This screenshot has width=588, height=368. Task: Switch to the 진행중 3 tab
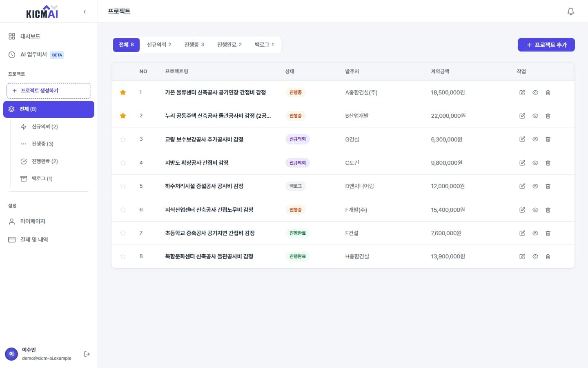(x=194, y=45)
